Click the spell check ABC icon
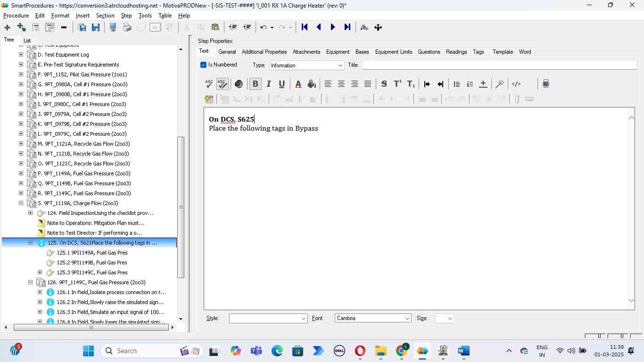 (x=209, y=84)
